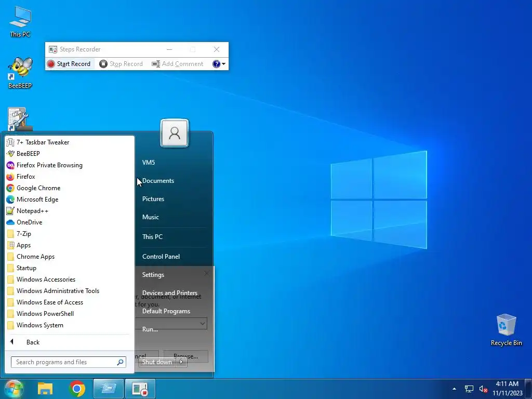Open Devices and Printers
This screenshot has height=399, width=532.
click(x=170, y=293)
